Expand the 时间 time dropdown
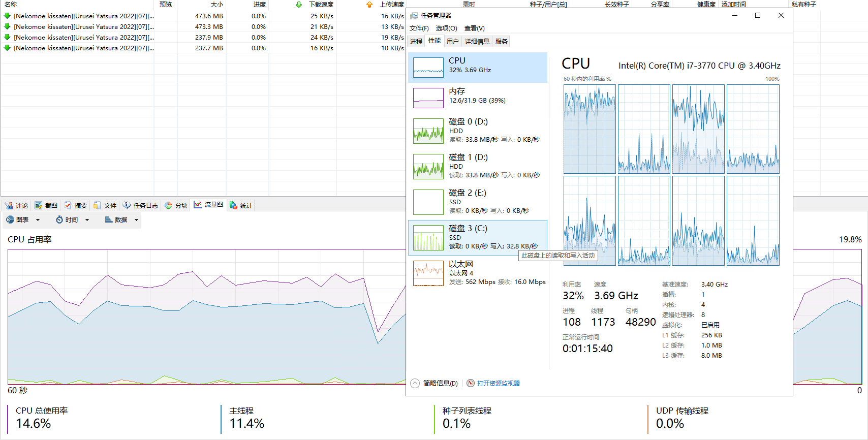Screen dimensions: 868x440 pyautogui.click(x=87, y=220)
